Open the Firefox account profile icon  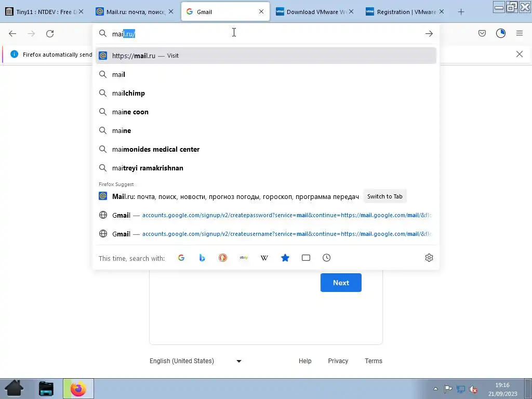tap(501, 33)
